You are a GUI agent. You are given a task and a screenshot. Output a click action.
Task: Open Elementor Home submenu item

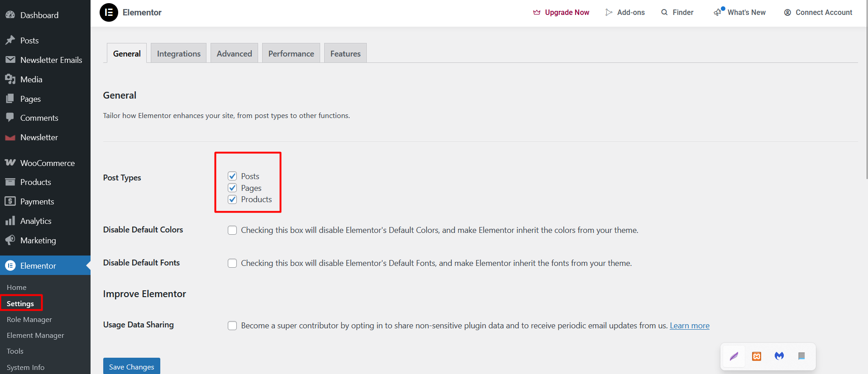16,287
